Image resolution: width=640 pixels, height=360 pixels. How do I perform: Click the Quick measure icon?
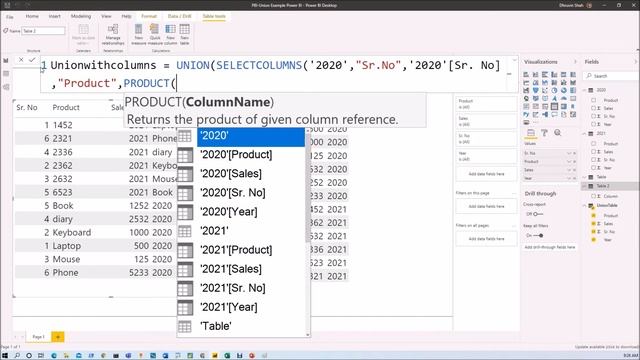(x=154, y=29)
